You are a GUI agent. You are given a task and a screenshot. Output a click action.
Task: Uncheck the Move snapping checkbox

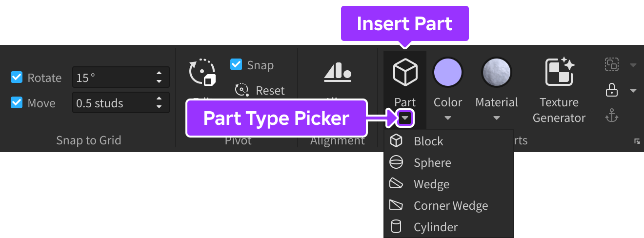click(x=17, y=103)
